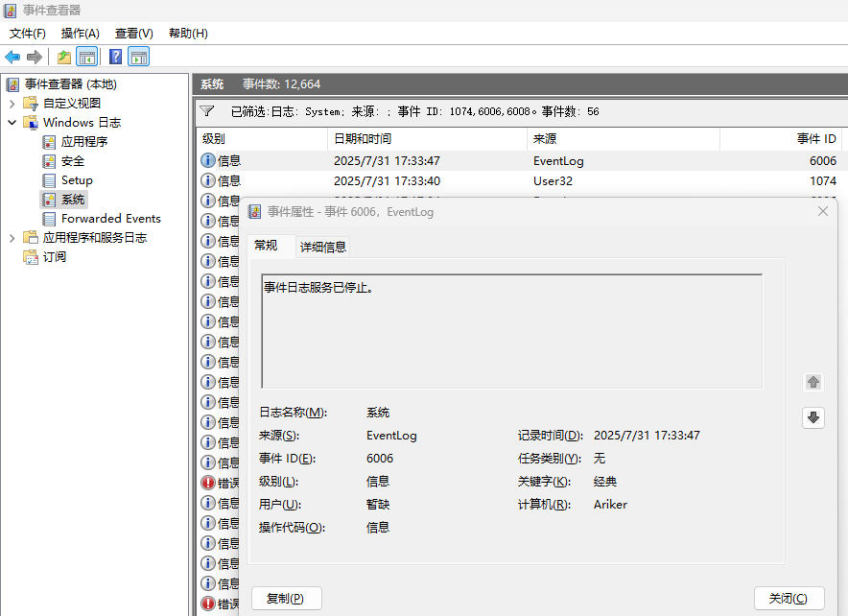Viewport: 848px width, 616px height.
Task: Open the 操作(A) menu
Action: pos(80,34)
